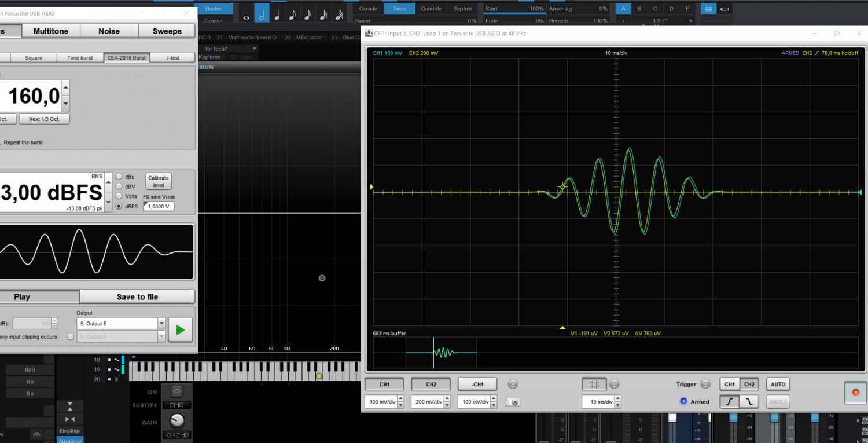Image resolution: width=868 pixels, height=443 pixels.
Task: Select the dBFS level unit radio button
Action: pos(119,206)
